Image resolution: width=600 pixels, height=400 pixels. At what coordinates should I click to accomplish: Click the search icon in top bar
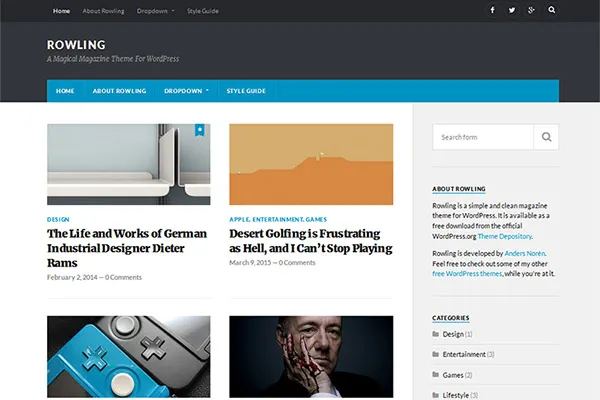coord(550,11)
